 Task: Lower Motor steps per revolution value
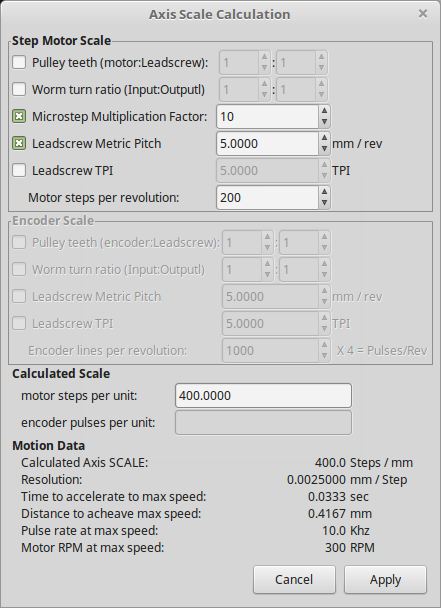pos(324,203)
